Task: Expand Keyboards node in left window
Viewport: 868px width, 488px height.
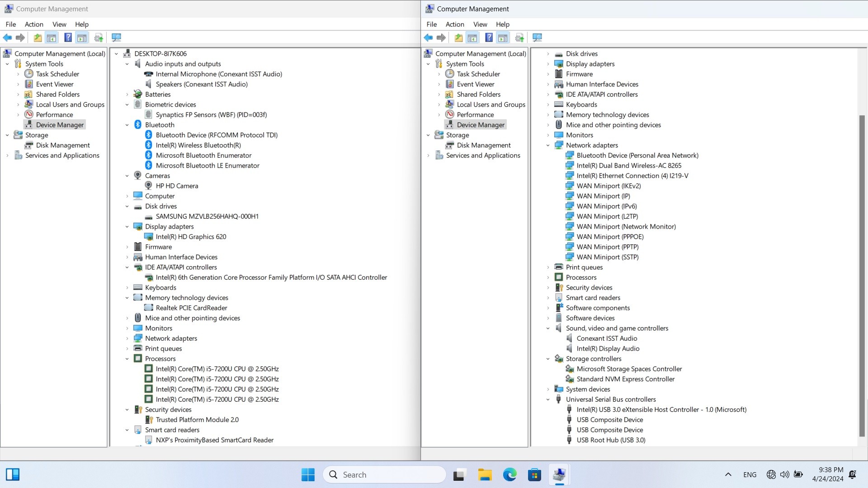Action: tap(127, 288)
